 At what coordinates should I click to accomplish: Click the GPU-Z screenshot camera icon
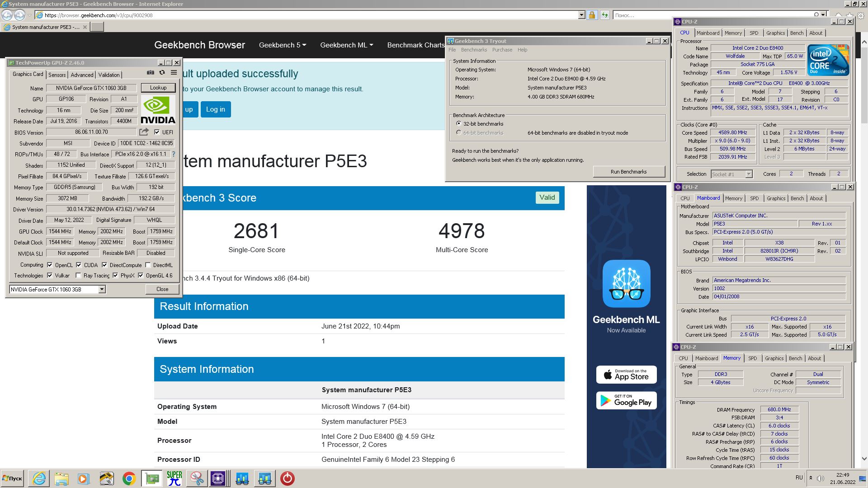click(x=150, y=73)
